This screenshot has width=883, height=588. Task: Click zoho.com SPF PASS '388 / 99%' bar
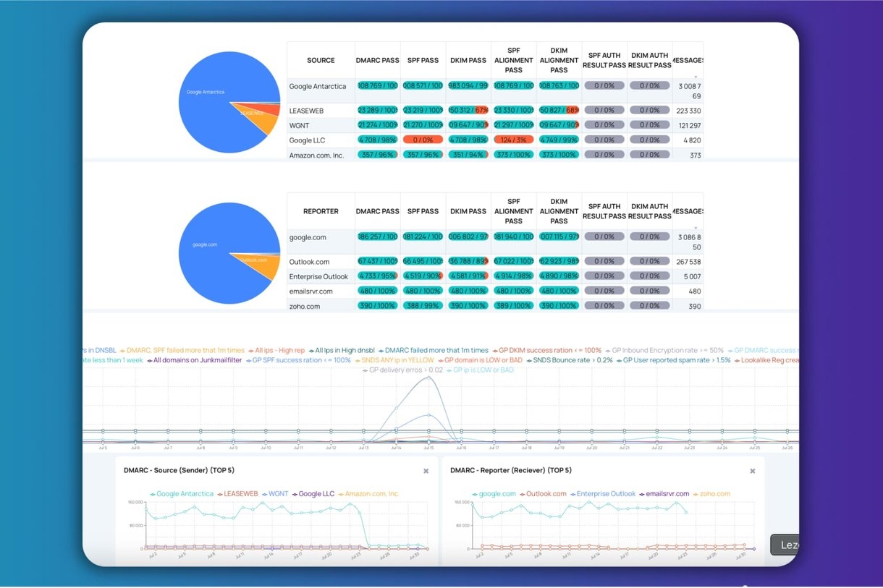[x=423, y=305]
